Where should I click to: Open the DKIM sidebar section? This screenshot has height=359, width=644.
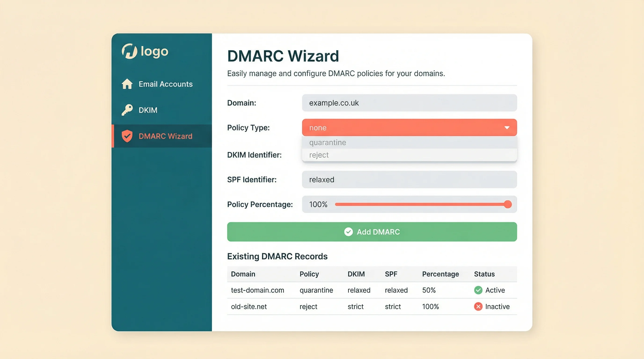(x=162, y=110)
